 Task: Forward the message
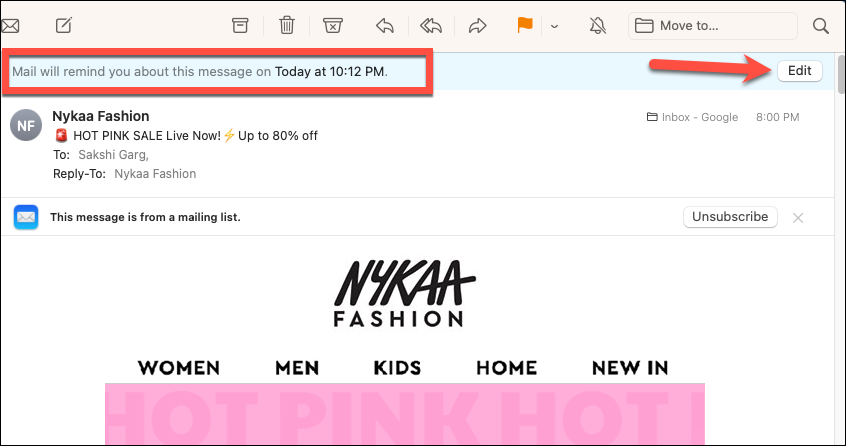pyautogui.click(x=477, y=25)
